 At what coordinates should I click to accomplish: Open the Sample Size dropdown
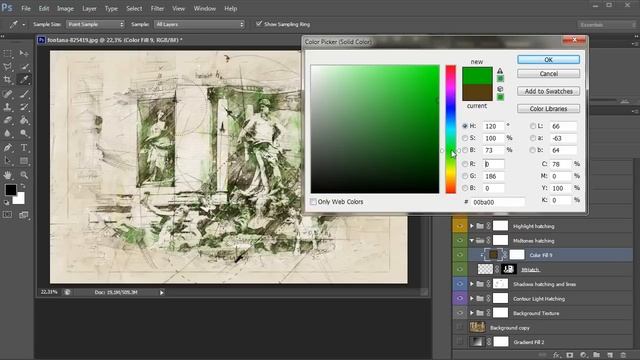(95, 24)
